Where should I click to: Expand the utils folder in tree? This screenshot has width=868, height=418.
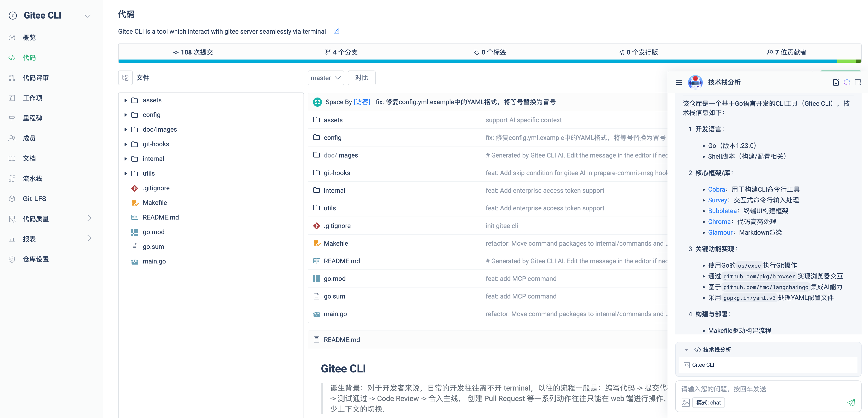(125, 174)
